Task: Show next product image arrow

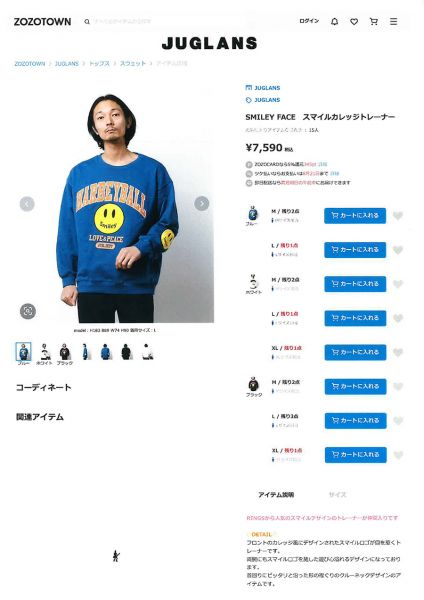Action: coord(202,204)
